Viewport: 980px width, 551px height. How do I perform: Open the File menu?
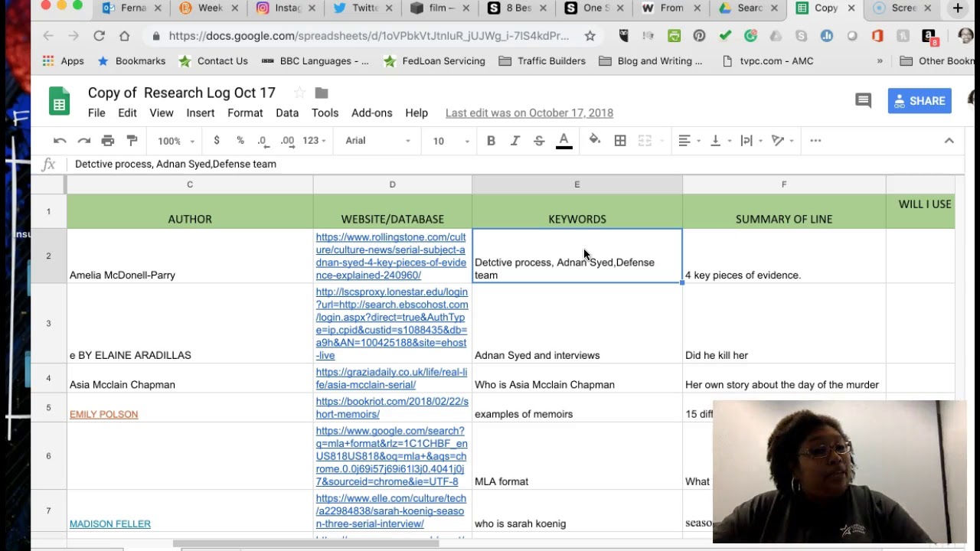tap(96, 112)
